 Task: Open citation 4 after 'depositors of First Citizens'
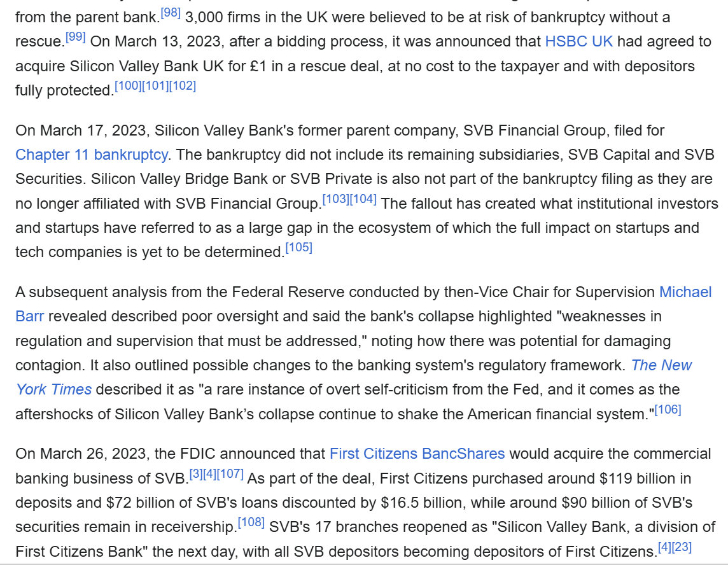pos(666,547)
